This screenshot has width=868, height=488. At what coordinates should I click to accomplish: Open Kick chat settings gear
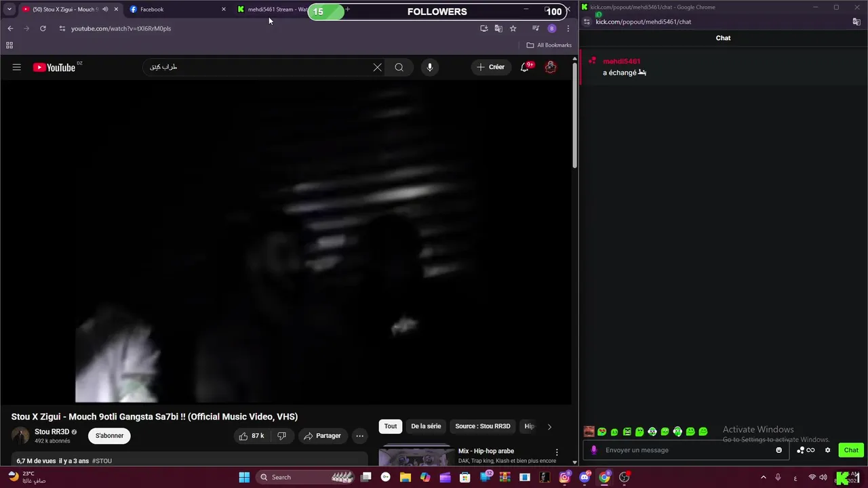click(x=827, y=450)
